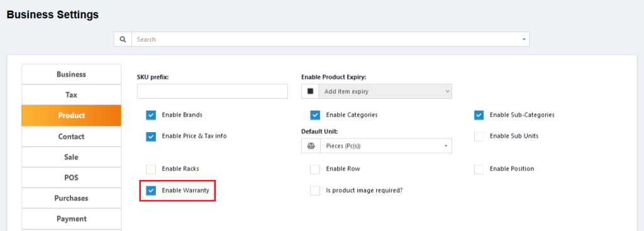Click the balance scale unit icon

click(x=311, y=146)
